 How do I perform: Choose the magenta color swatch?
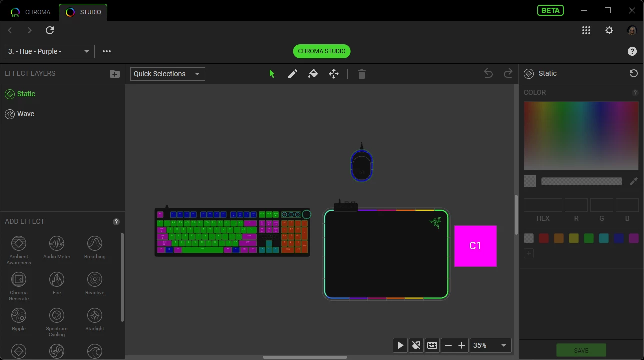634,238
